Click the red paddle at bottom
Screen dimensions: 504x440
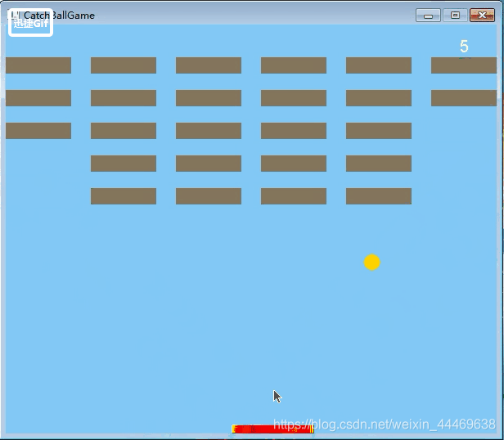(x=272, y=429)
